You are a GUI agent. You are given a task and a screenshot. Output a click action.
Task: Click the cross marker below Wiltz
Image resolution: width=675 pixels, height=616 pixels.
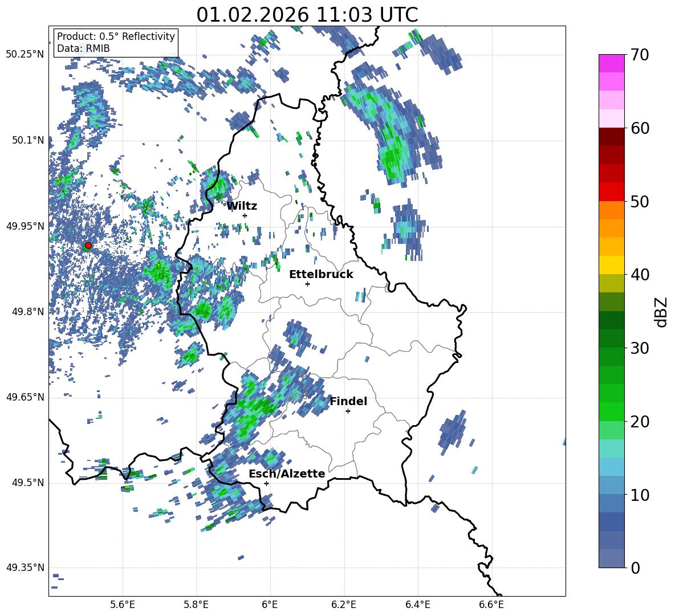(x=245, y=215)
